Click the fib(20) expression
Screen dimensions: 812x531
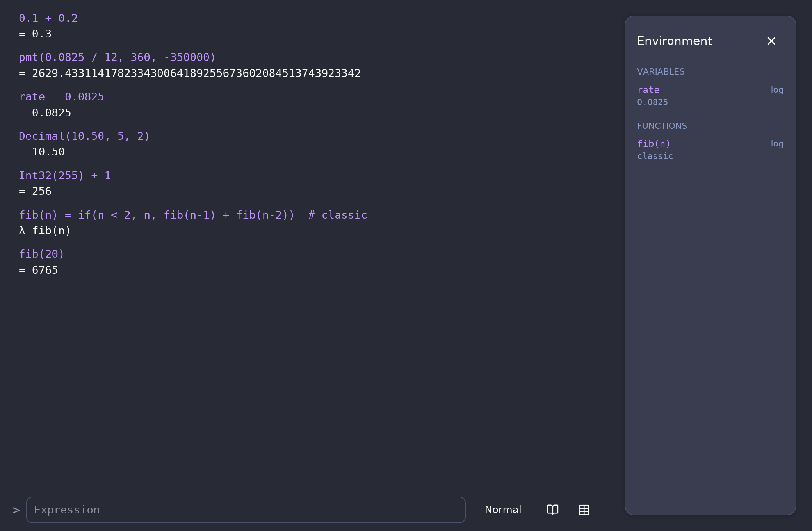click(x=42, y=254)
